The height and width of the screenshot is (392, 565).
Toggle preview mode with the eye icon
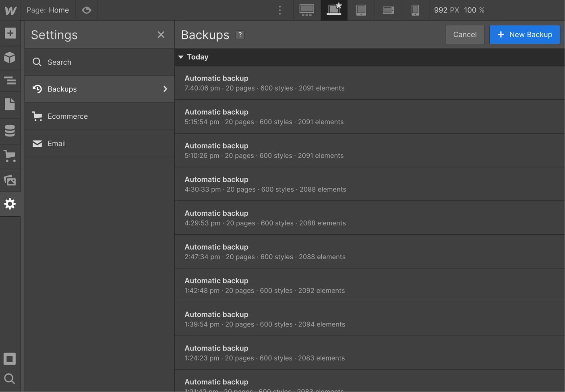(x=87, y=10)
